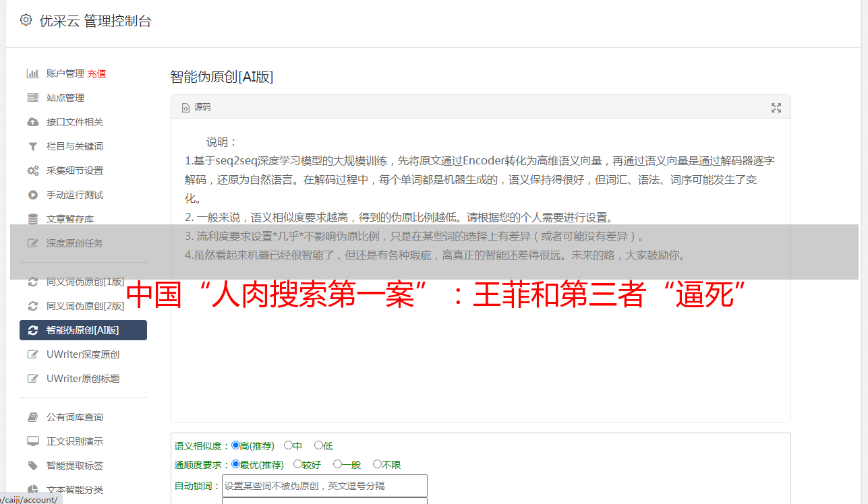Click the refresh icon for 智能伪原创[AI版]

[x=32, y=330]
